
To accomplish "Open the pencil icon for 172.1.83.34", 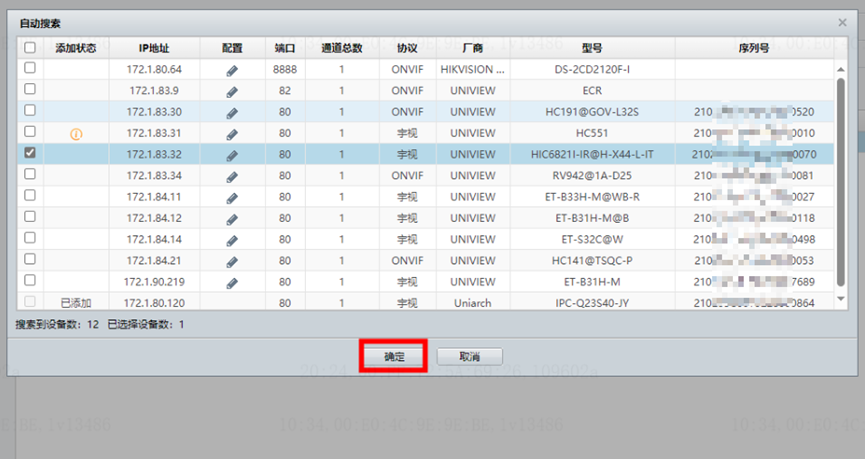I will (x=232, y=177).
